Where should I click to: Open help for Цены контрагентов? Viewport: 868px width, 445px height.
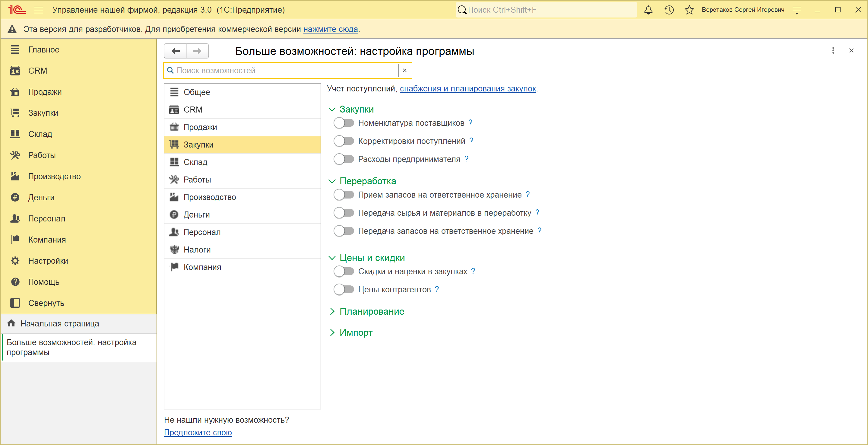pyautogui.click(x=437, y=289)
